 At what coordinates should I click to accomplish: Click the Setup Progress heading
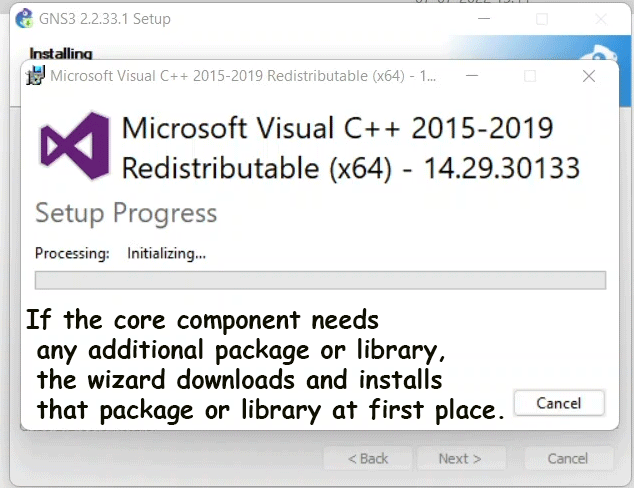[x=126, y=213]
